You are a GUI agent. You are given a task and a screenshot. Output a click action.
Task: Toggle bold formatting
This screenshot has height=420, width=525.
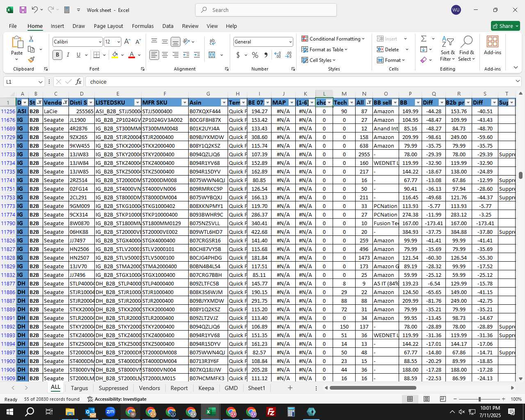(x=57, y=55)
